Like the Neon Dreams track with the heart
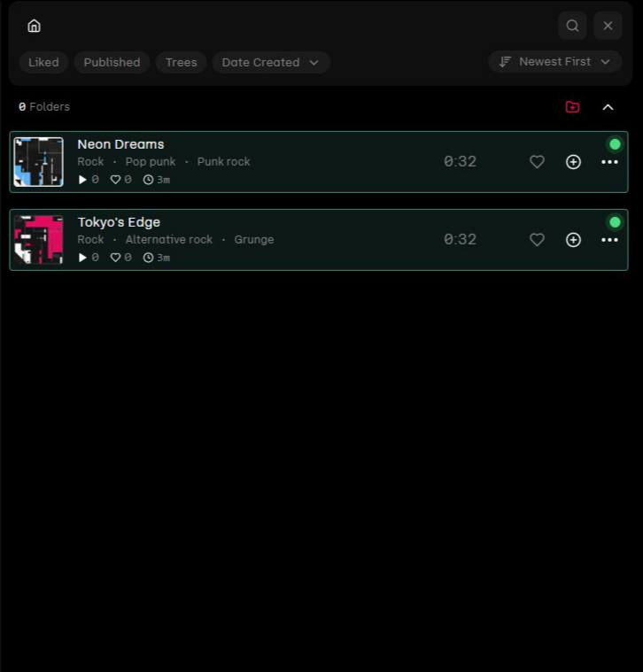Viewport: 643px width, 672px height. [537, 161]
